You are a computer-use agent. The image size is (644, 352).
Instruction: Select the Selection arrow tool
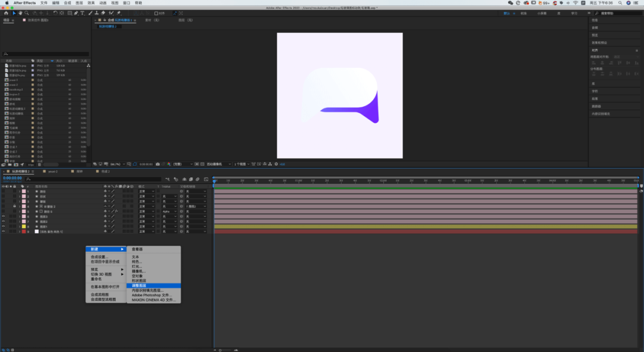click(x=14, y=13)
